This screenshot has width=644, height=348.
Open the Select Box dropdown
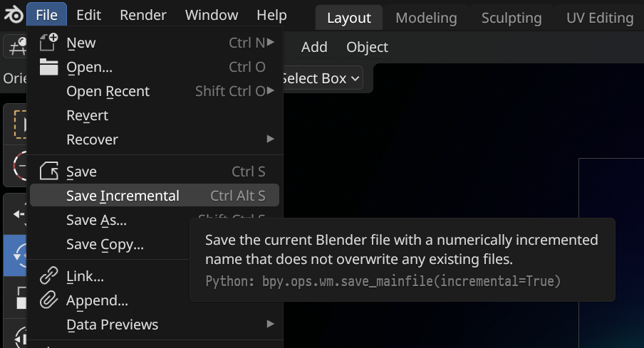coord(321,78)
